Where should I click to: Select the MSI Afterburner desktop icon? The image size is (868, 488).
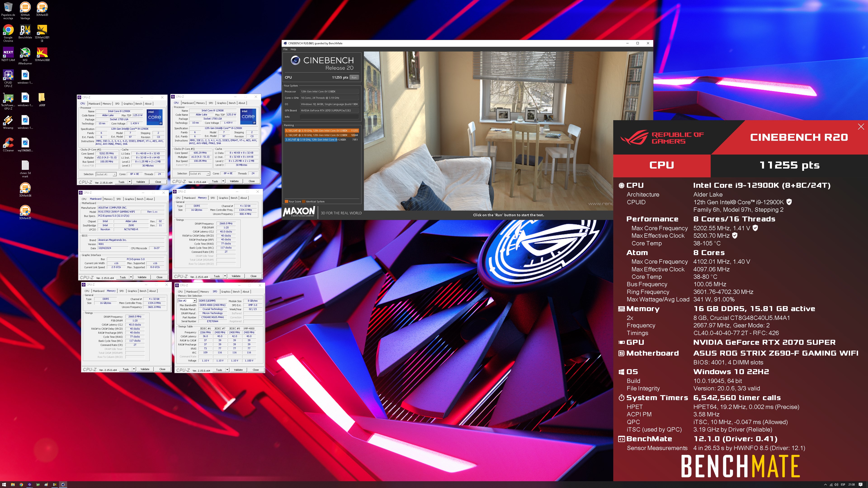(x=25, y=56)
